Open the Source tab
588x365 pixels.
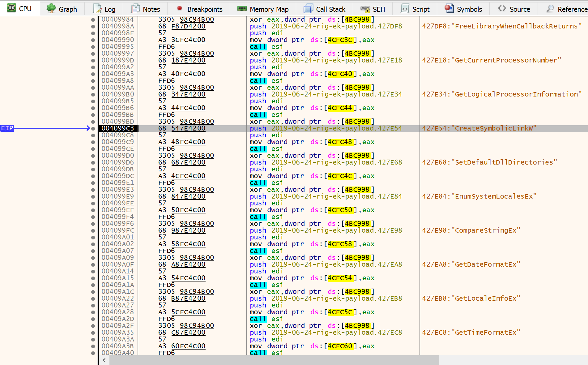click(x=514, y=9)
